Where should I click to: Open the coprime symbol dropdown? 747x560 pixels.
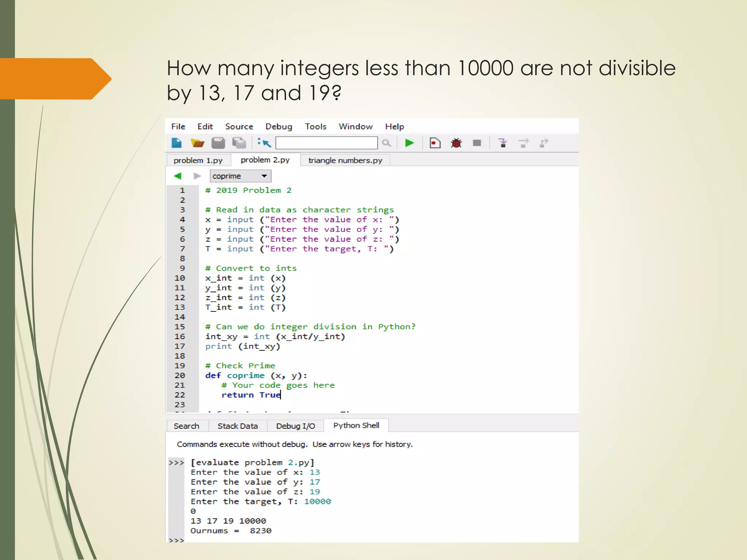[x=240, y=176]
